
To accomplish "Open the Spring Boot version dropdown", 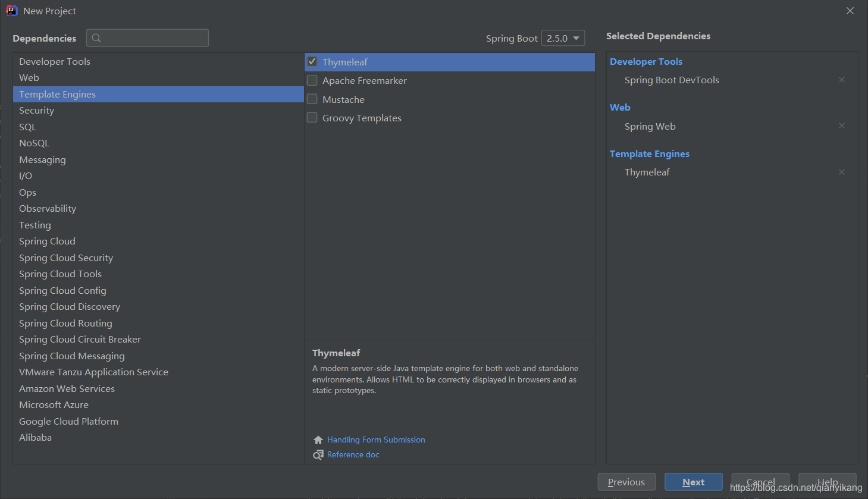I will pos(563,38).
